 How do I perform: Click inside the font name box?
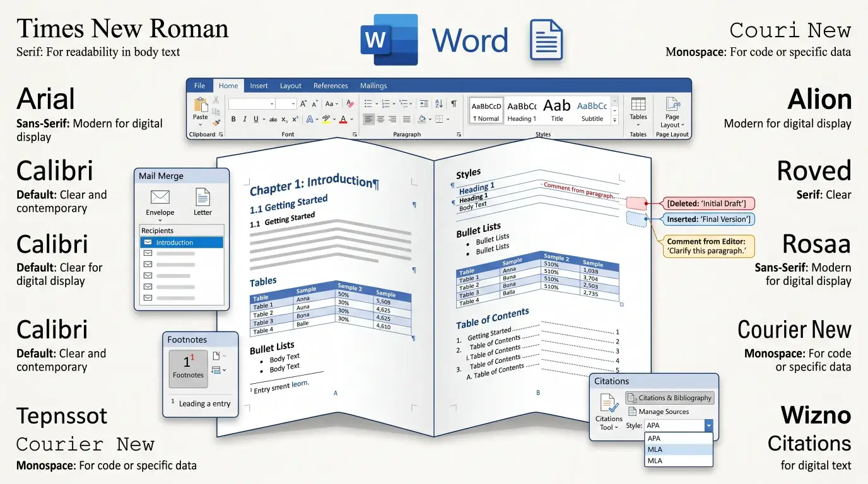[252, 104]
